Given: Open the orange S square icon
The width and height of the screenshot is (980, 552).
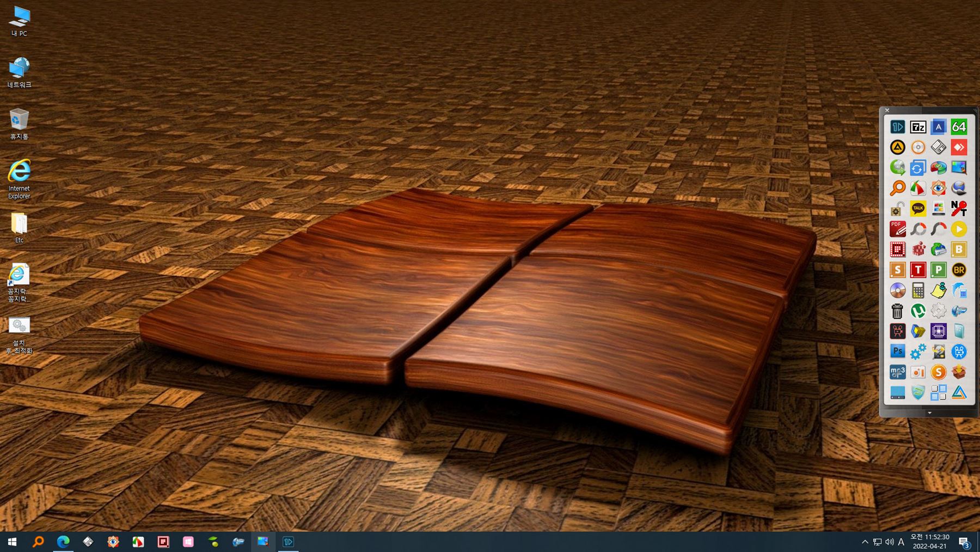Looking at the screenshot, I should click(897, 270).
